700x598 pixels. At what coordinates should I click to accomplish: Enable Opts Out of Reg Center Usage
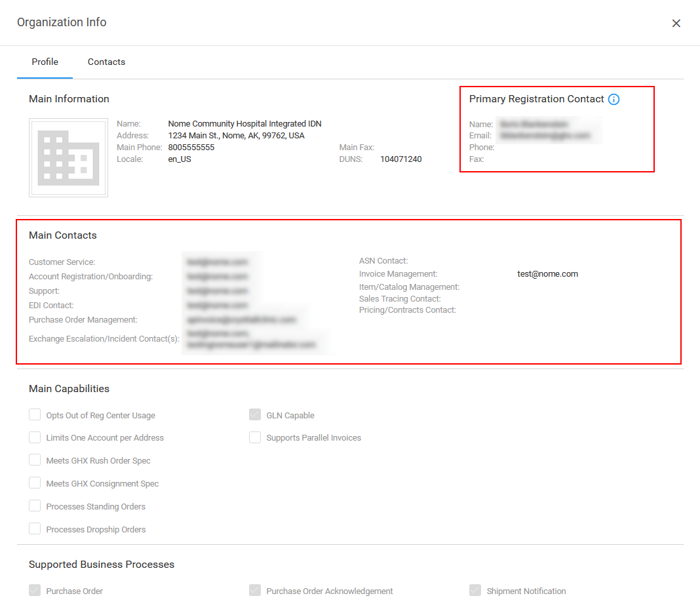pos(35,415)
